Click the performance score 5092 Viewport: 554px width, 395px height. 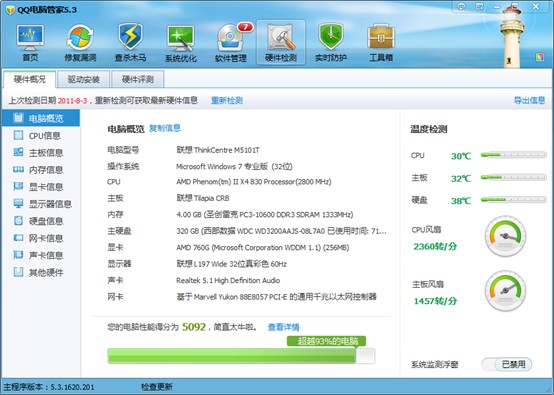(x=194, y=327)
